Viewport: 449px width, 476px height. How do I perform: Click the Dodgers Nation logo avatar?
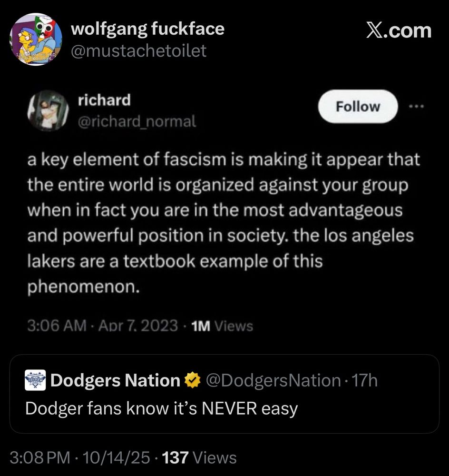[35, 380]
